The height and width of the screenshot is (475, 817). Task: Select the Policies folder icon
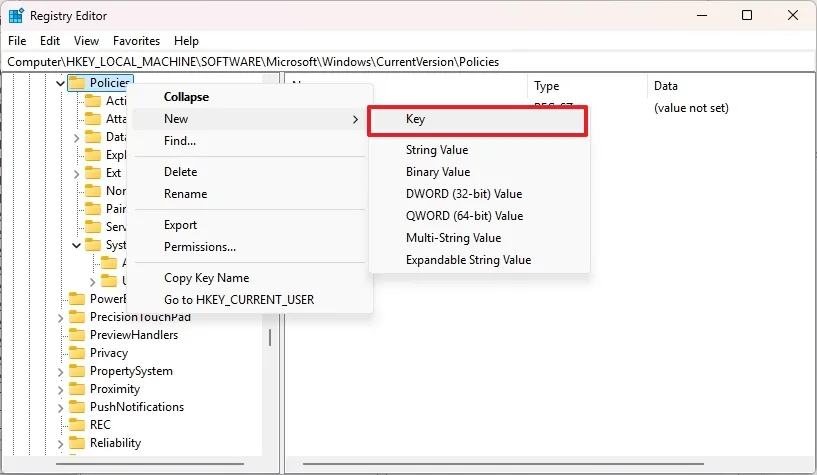point(77,83)
